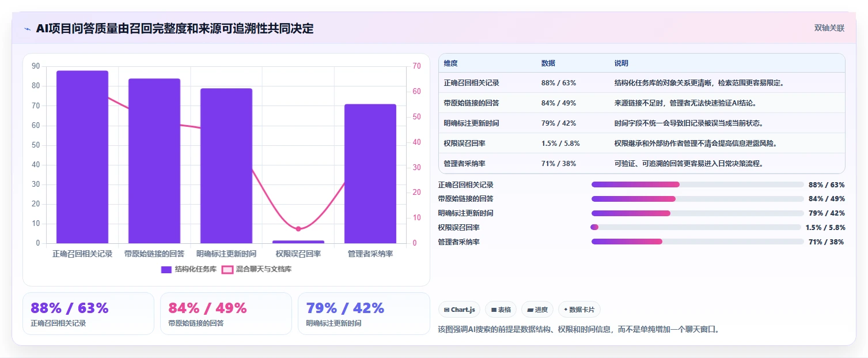Click the title AI项目问答质量由召回完整度和来源可追溯性共同决定
This screenshot has width=868, height=358.
[175, 28]
